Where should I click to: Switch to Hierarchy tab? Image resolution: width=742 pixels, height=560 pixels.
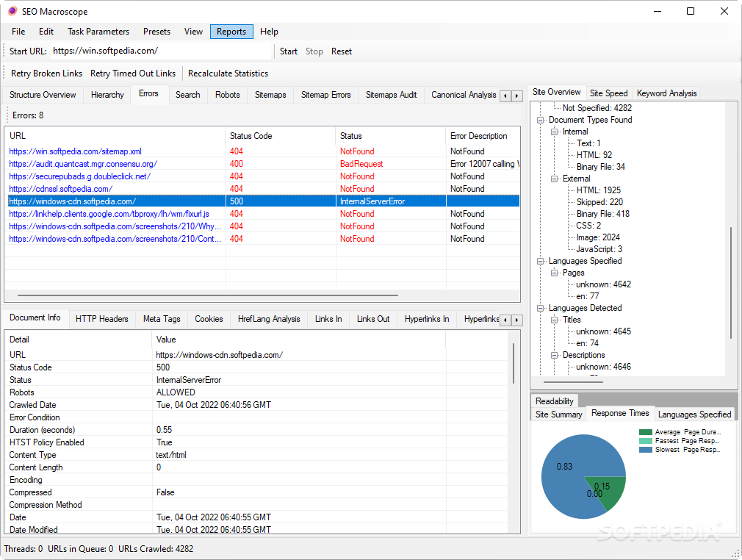(107, 95)
